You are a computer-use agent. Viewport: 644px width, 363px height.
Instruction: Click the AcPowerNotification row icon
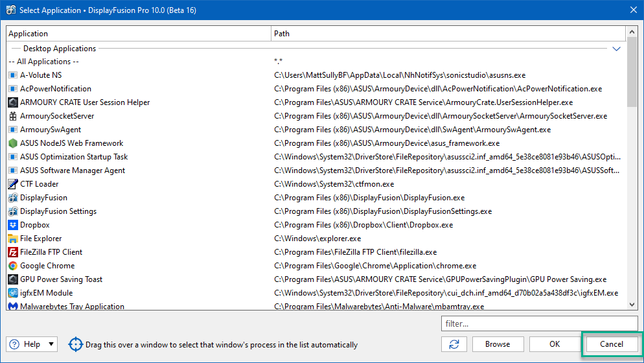coord(13,89)
